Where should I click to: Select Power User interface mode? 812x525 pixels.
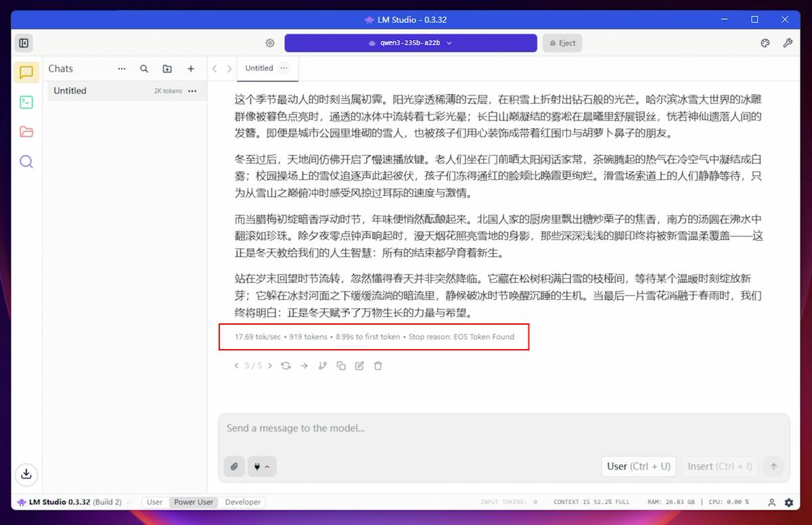[x=194, y=502]
